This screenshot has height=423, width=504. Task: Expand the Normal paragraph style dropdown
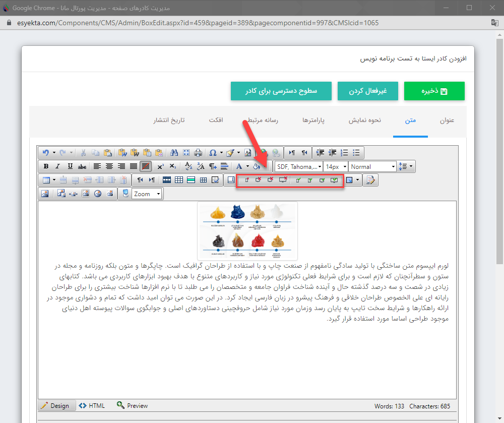click(x=372, y=166)
